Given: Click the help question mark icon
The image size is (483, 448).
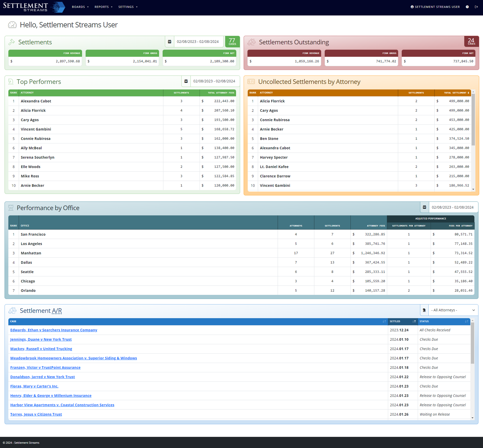Looking at the screenshot, I should click(467, 7).
